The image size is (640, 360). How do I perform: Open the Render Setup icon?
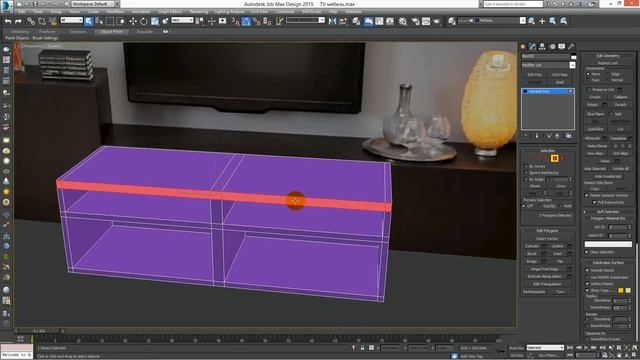[415, 21]
